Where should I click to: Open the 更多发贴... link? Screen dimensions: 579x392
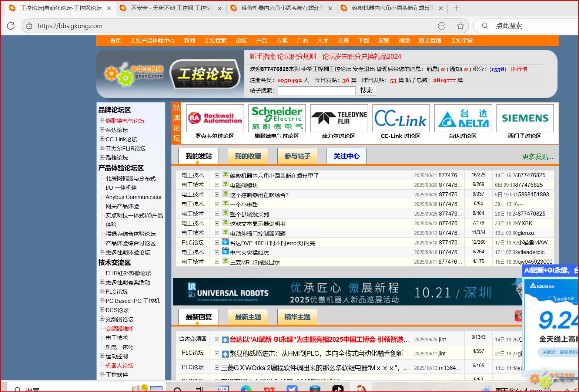coord(537,157)
